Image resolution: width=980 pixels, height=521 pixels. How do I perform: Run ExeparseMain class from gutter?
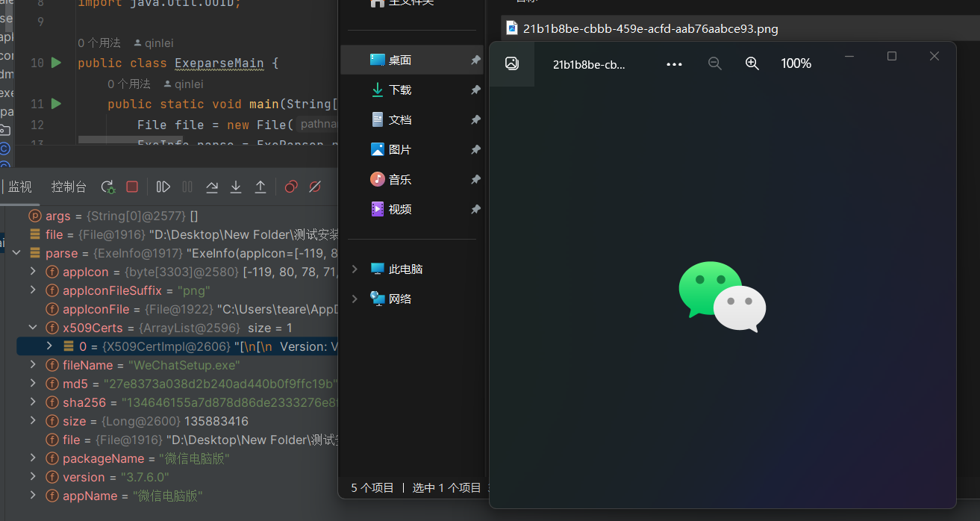56,63
